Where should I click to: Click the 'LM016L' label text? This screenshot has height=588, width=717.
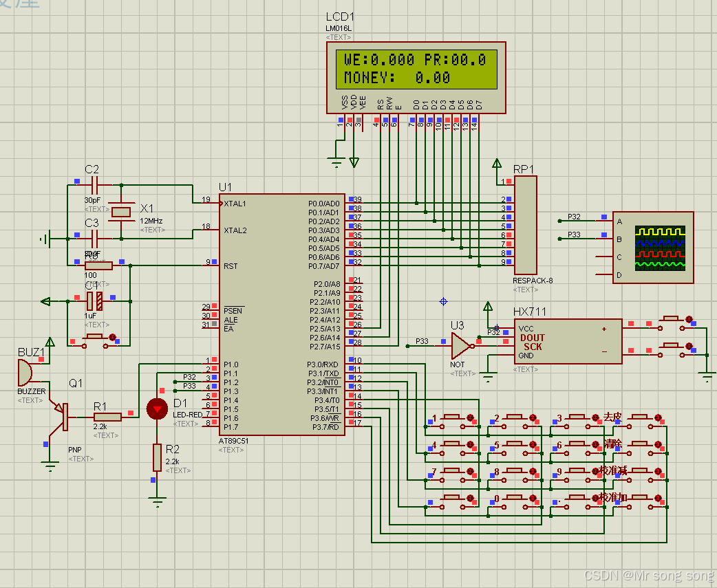(339, 28)
